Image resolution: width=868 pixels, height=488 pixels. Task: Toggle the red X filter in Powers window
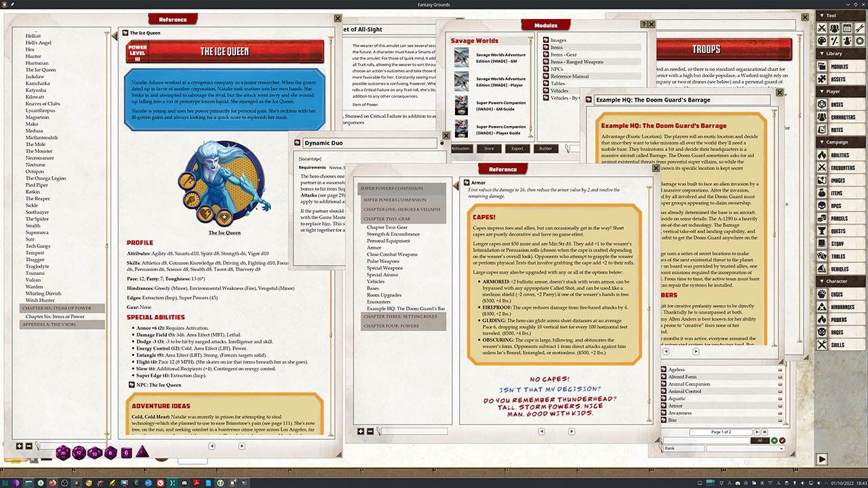[x=783, y=441]
